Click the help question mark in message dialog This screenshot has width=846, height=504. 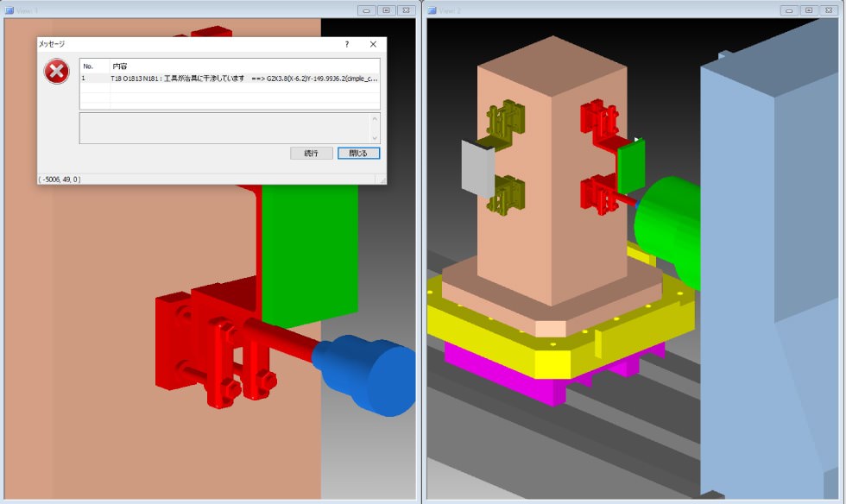[x=347, y=44]
